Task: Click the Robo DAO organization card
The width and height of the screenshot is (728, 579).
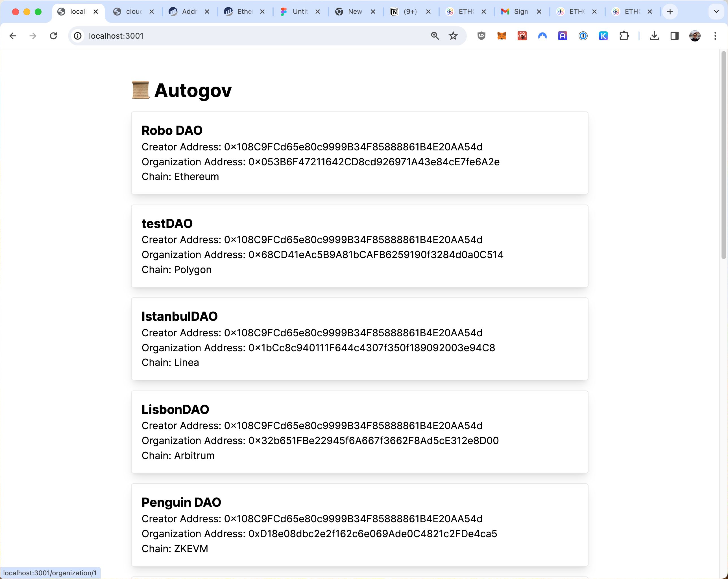Action: [359, 153]
